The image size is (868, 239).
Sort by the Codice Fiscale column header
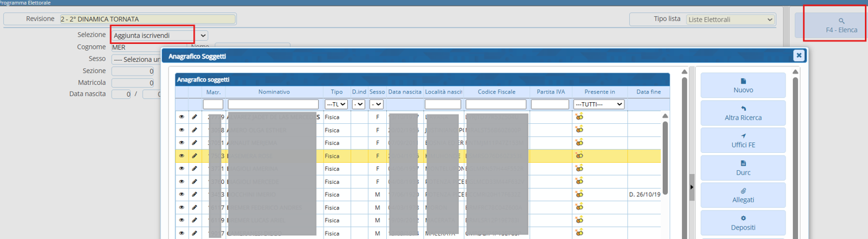coord(497,92)
